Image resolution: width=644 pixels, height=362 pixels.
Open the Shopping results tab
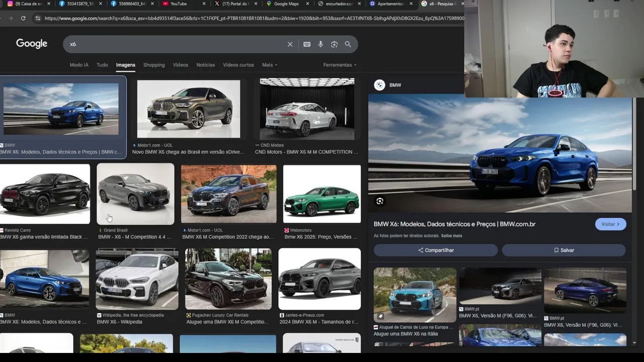point(154,65)
